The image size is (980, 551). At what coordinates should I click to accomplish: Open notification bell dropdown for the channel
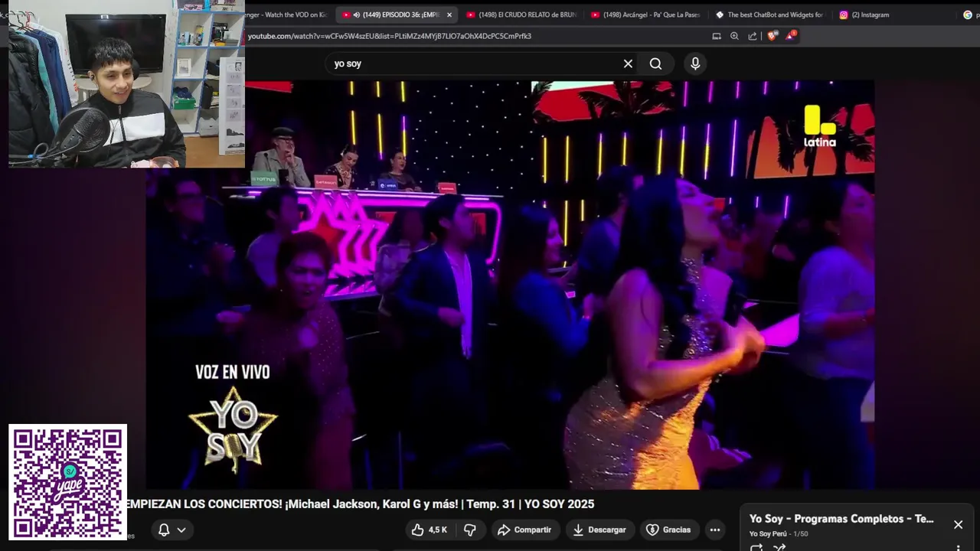[172, 530]
